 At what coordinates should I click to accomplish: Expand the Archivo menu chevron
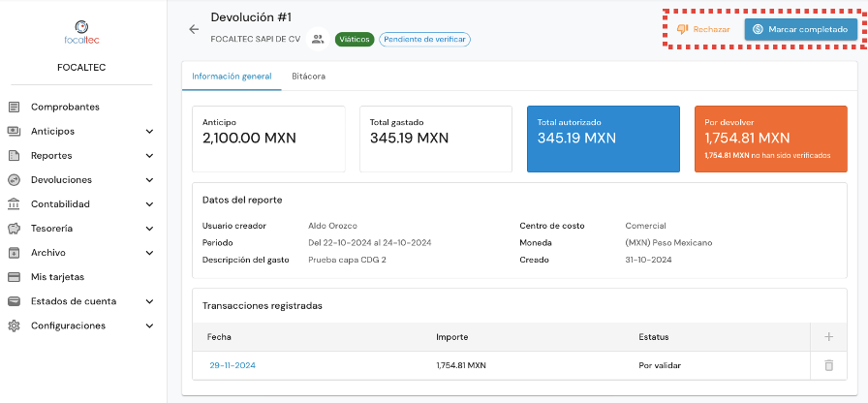149,253
